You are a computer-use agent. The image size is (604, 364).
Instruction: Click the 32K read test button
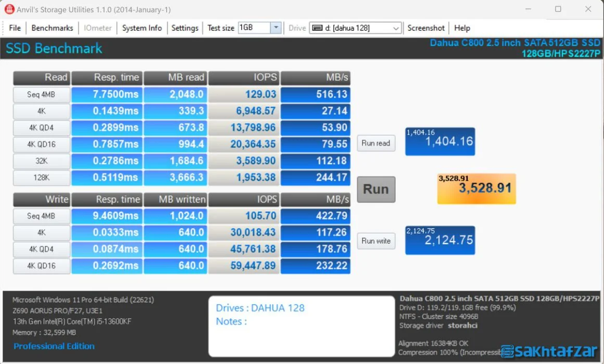(41, 161)
